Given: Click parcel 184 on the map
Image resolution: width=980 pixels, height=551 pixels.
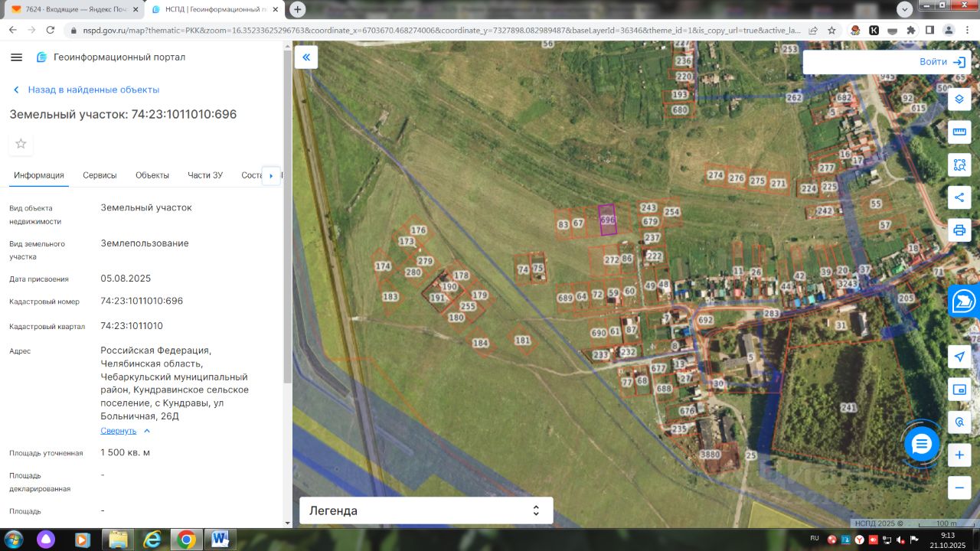Looking at the screenshot, I should click(x=480, y=344).
